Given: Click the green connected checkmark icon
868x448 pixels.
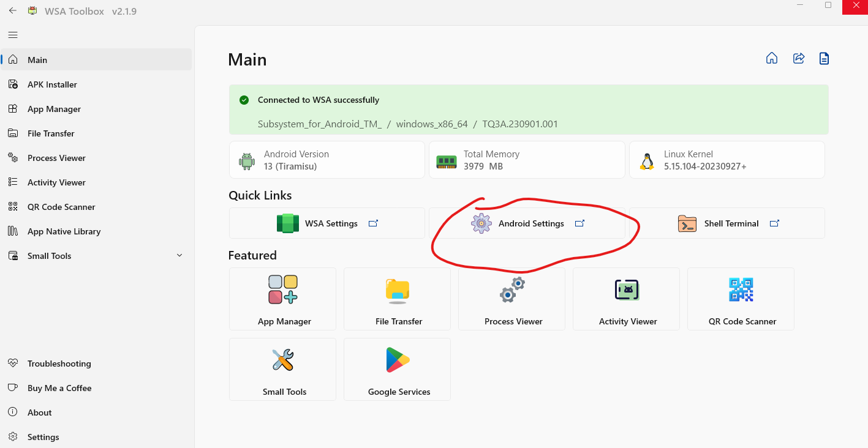Looking at the screenshot, I should [x=244, y=100].
